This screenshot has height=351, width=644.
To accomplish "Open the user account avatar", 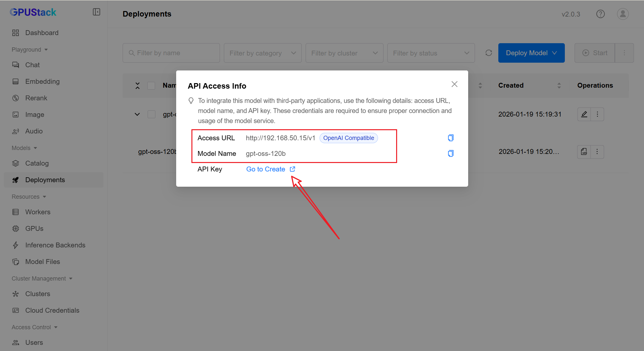I will point(623,14).
